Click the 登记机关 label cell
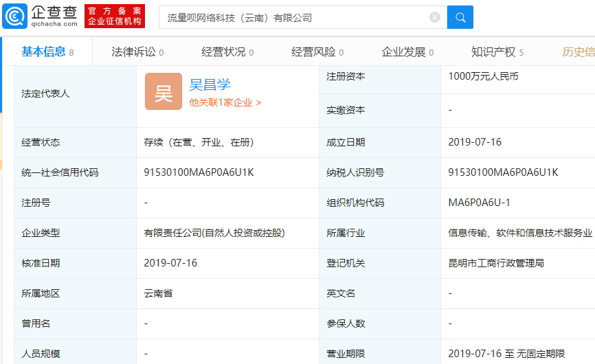Image resolution: width=595 pixels, height=364 pixels. coord(380,264)
